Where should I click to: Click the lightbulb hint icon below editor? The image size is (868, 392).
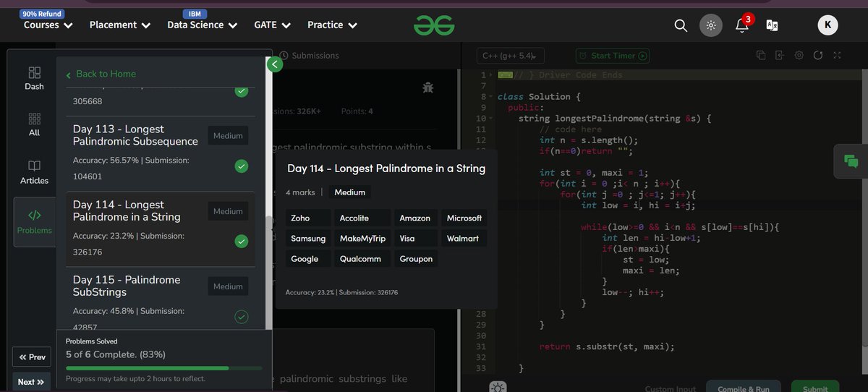(498, 386)
